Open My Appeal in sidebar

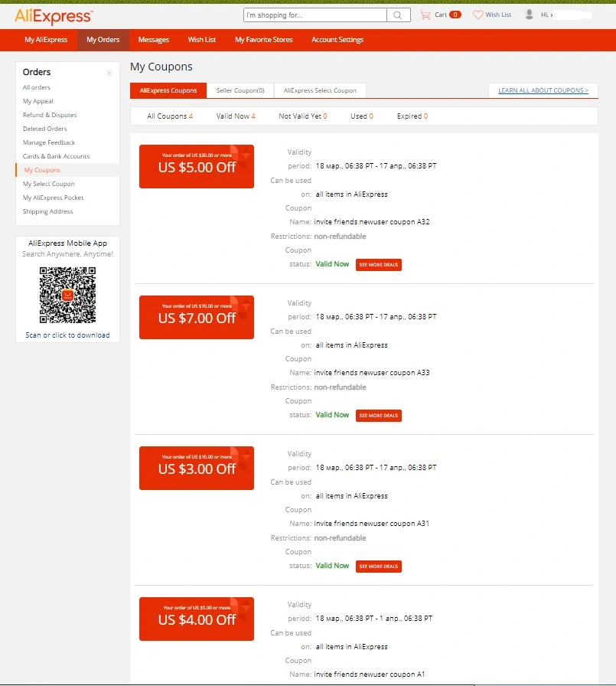[38, 102]
